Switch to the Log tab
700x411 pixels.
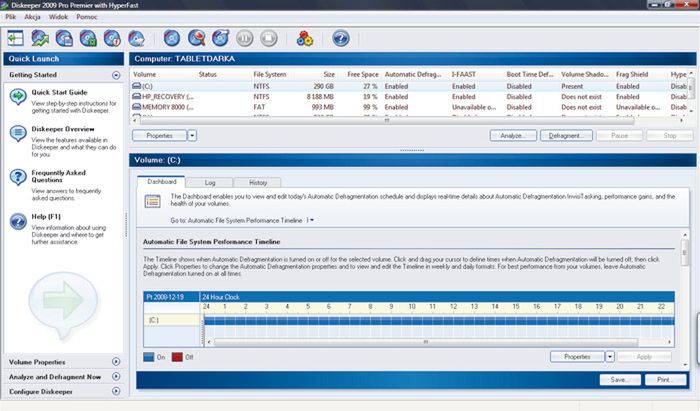[209, 182]
